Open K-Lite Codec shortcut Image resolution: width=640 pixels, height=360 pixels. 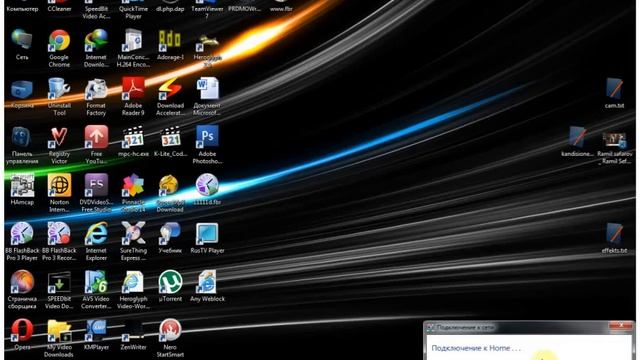170,138
